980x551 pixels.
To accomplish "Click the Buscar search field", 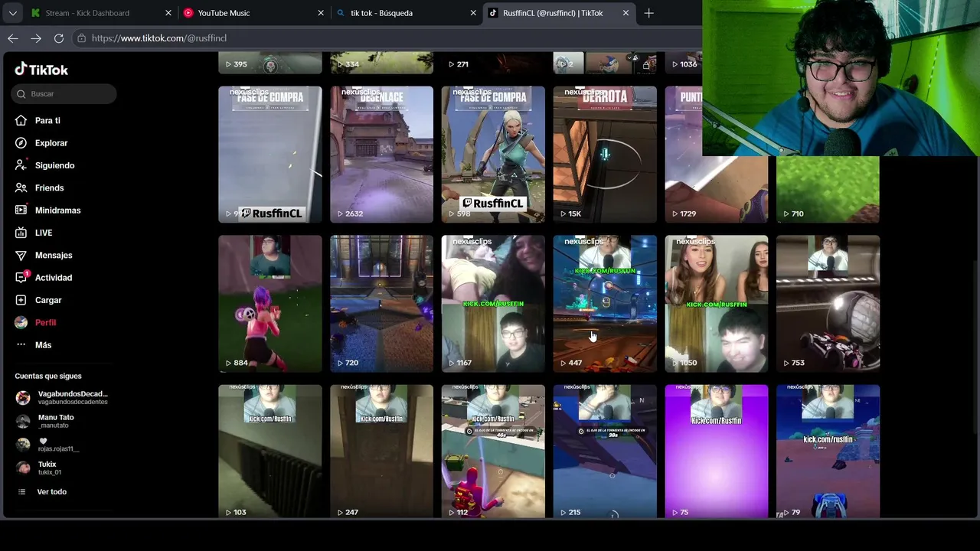I will [x=64, y=93].
